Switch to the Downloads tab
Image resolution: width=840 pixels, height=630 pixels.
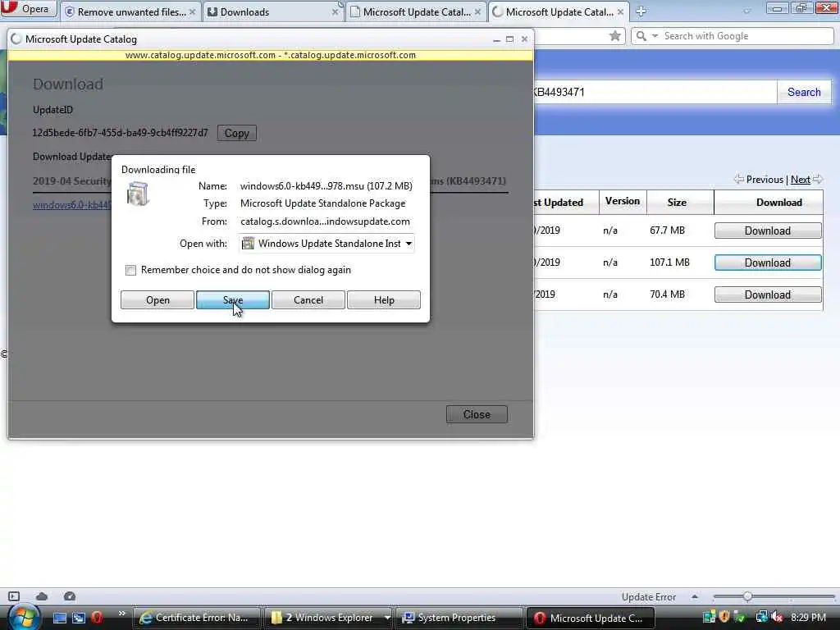(x=273, y=11)
